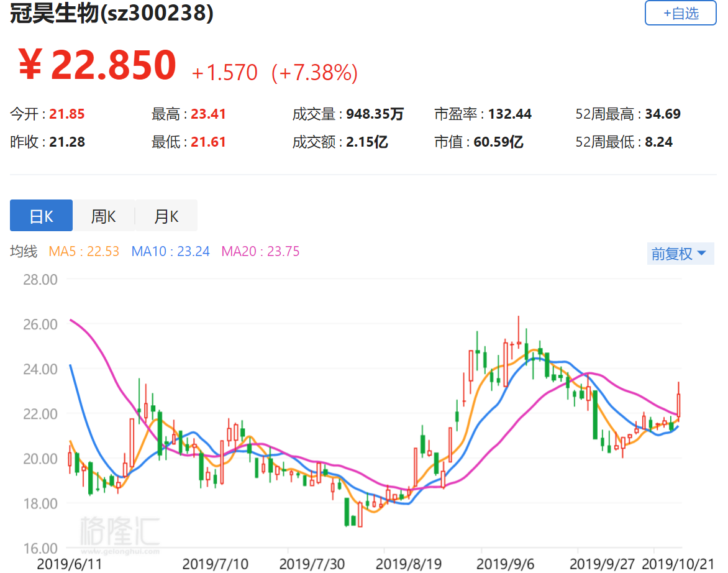Add stock with the +自选 button

[x=680, y=13]
